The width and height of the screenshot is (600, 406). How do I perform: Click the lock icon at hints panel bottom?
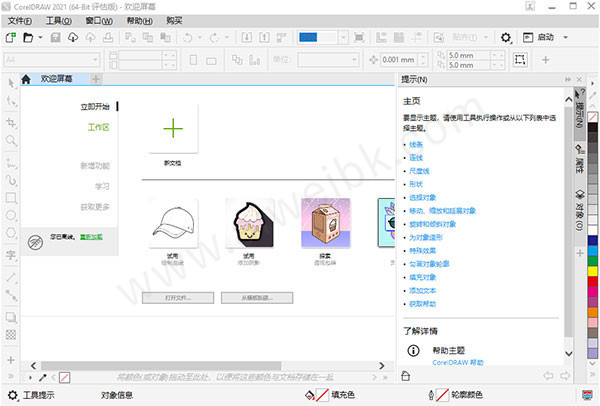click(406, 376)
